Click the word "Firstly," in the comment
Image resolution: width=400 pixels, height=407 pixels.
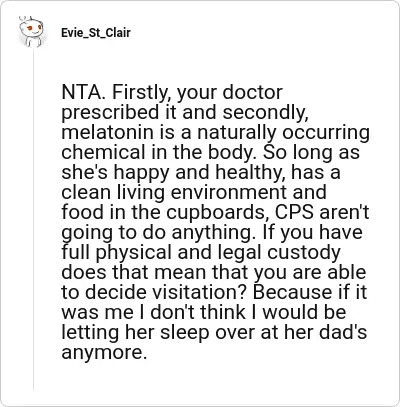141,93
